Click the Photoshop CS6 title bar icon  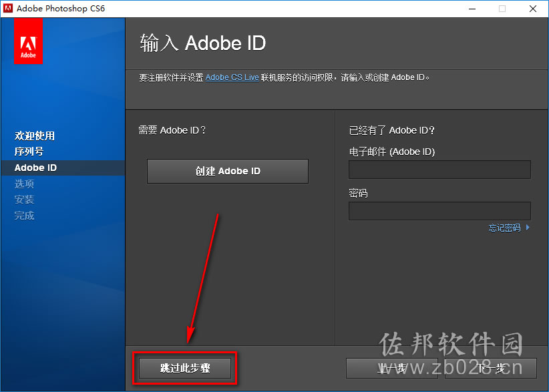[x=8, y=9]
